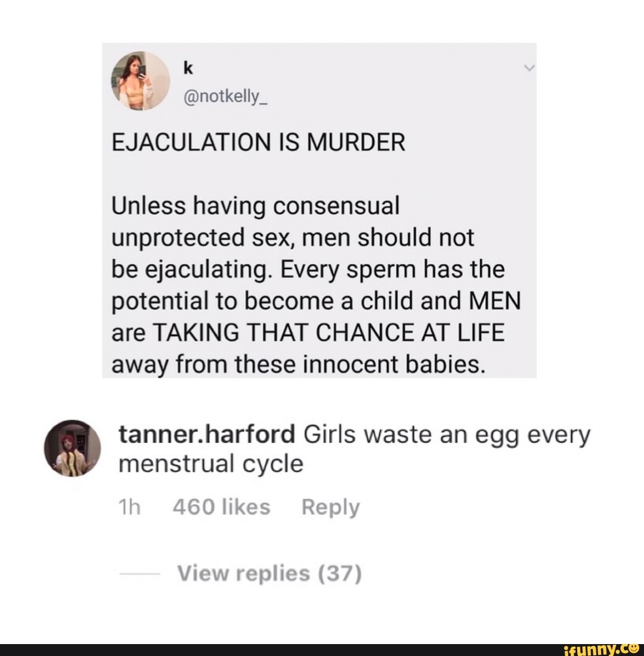Image resolution: width=644 pixels, height=656 pixels.
Task: View the 460 likes list
Action: click(x=221, y=507)
